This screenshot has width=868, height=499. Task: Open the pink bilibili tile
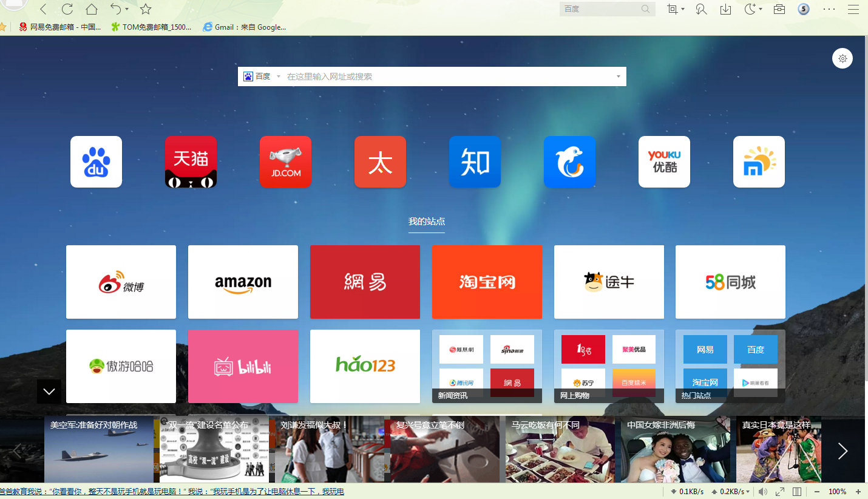243,366
